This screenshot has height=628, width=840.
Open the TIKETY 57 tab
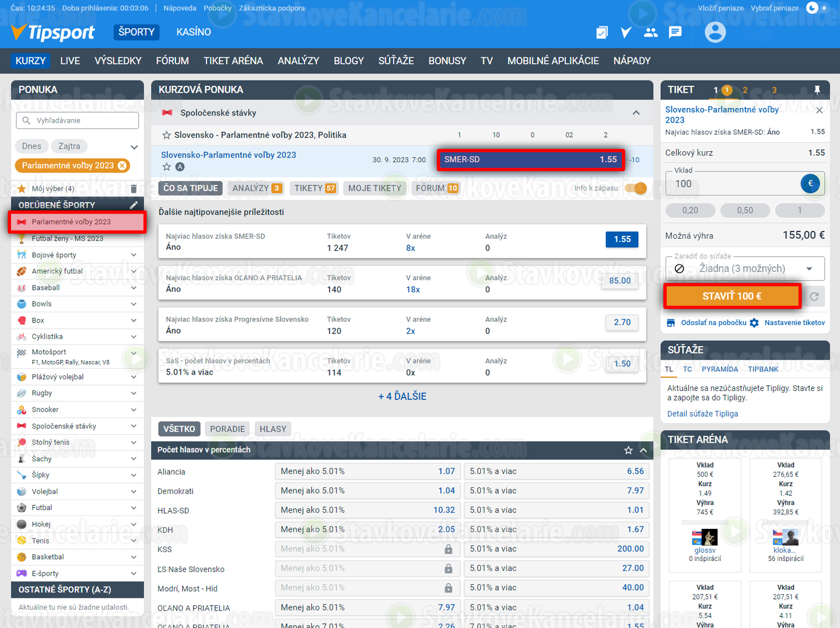point(315,188)
